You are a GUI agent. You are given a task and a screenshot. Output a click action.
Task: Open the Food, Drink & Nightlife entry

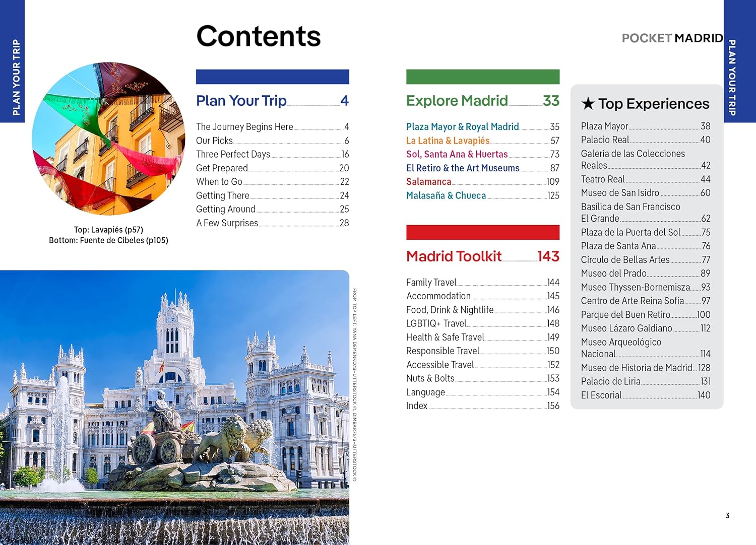click(x=450, y=310)
